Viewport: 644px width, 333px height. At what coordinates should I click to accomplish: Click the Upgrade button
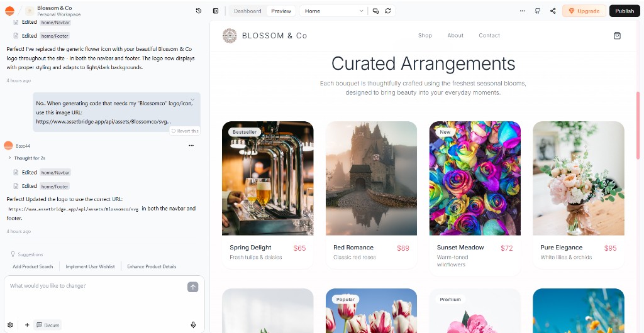[x=584, y=11]
